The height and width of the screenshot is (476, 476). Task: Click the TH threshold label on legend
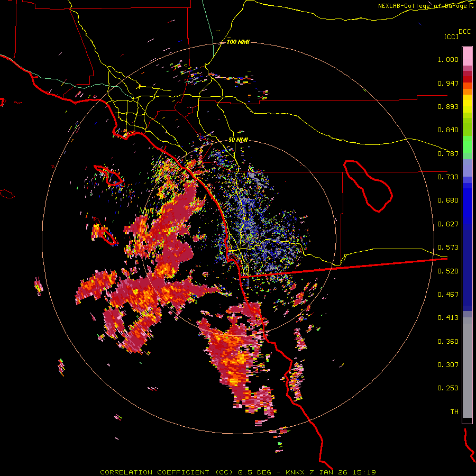pos(454,412)
